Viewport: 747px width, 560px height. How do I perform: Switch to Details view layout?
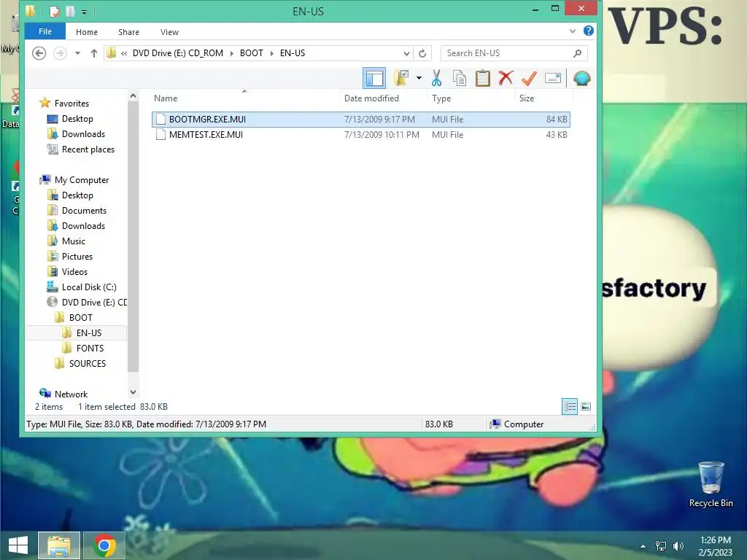pyautogui.click(x=569, y=406)
